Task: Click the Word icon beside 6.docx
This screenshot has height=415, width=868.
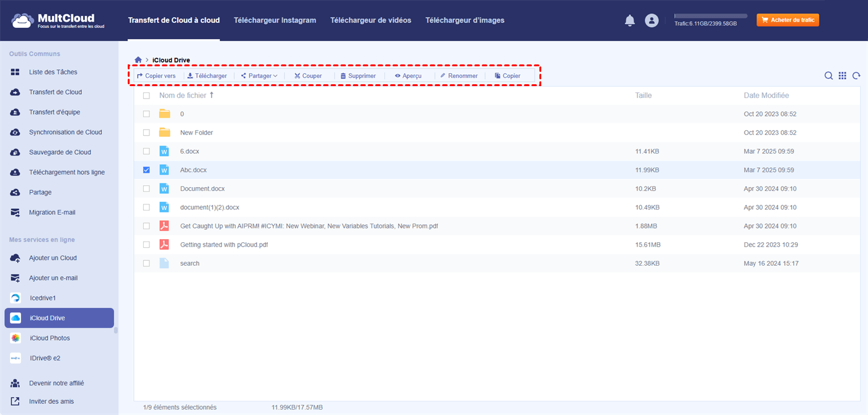Action: click(x=164, y=151)
